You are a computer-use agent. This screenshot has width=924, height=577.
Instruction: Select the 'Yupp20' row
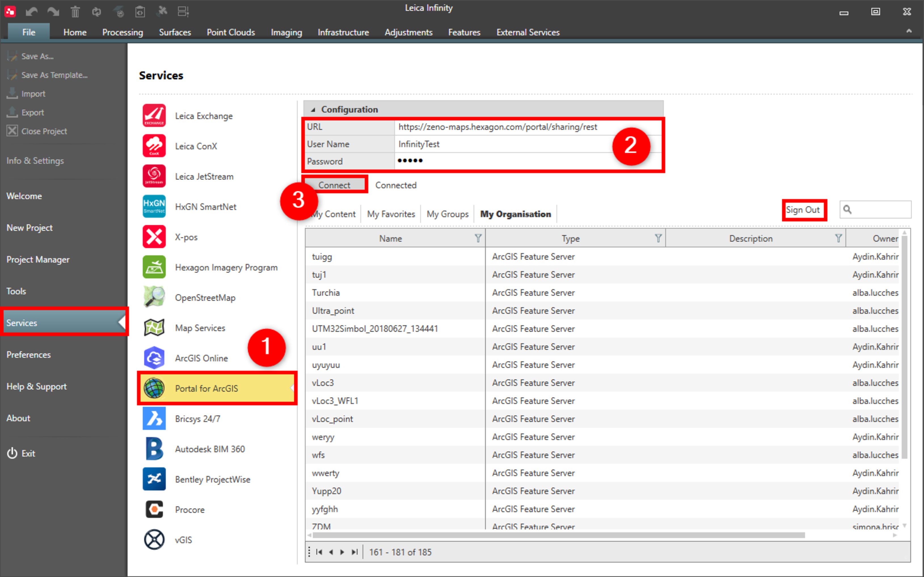click(602, 491)
